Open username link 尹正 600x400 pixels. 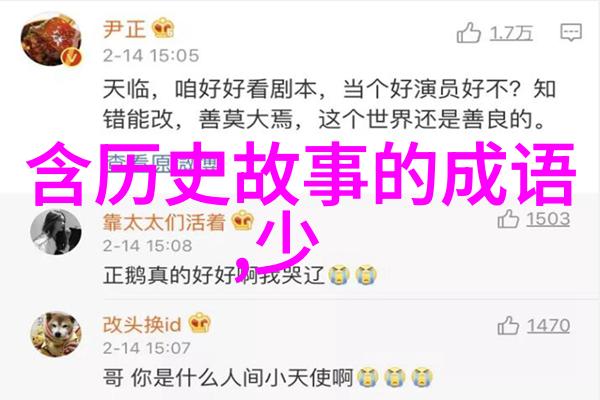point(124,29)
